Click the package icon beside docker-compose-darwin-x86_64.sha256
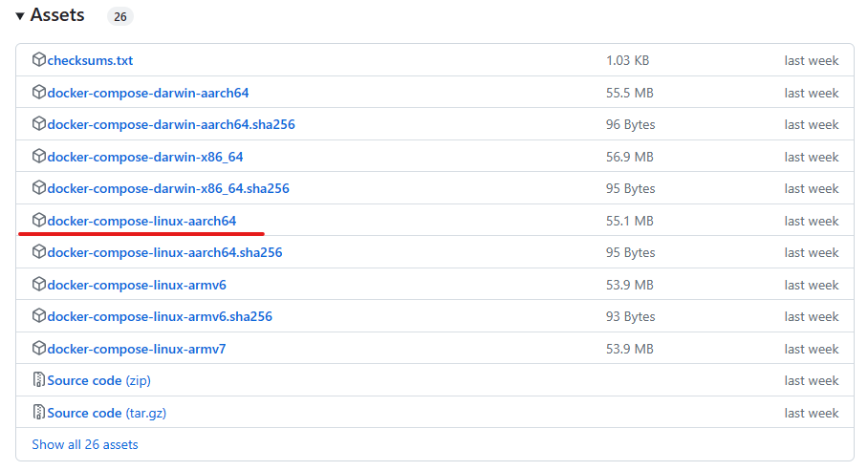 (x=39, y=187)
